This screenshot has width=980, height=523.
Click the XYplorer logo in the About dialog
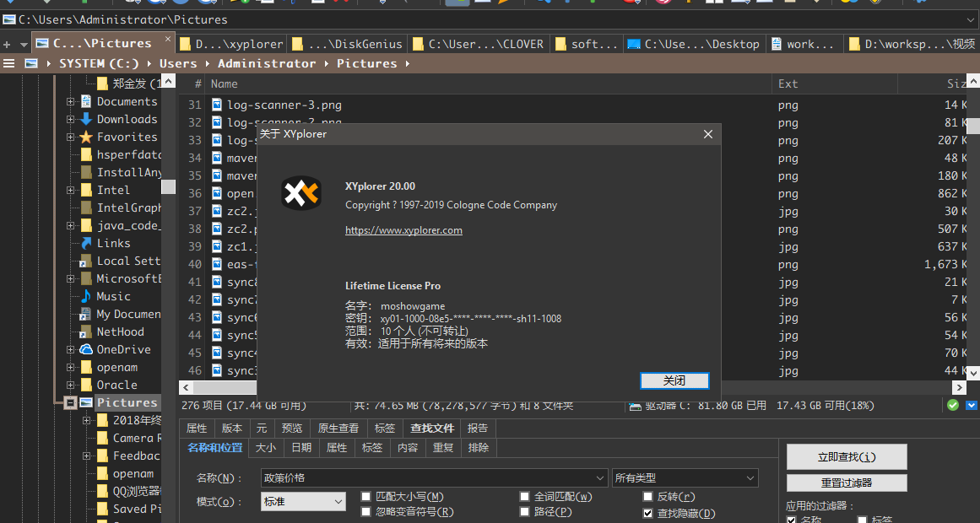point(300,192)
